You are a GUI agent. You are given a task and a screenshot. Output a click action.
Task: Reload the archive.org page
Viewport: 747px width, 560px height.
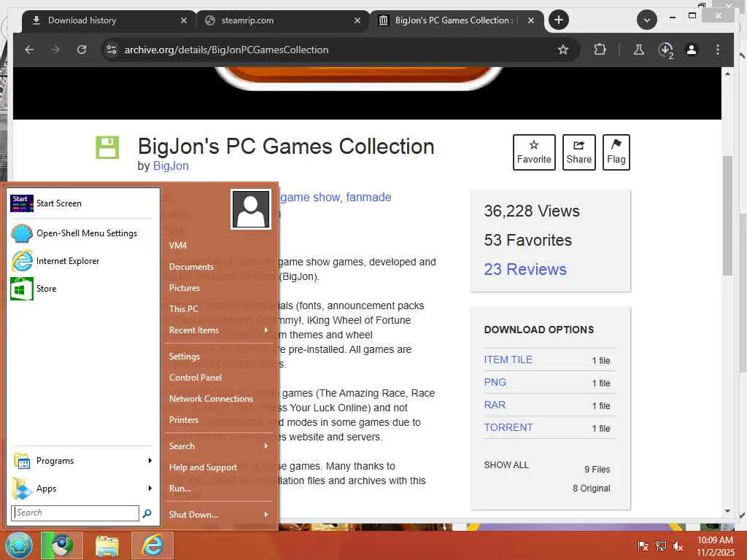82,50
